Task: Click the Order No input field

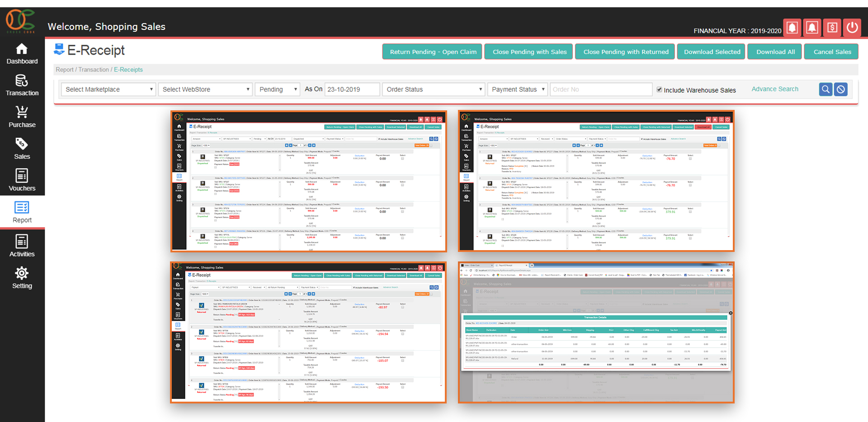Action: [x=601, y=90]
